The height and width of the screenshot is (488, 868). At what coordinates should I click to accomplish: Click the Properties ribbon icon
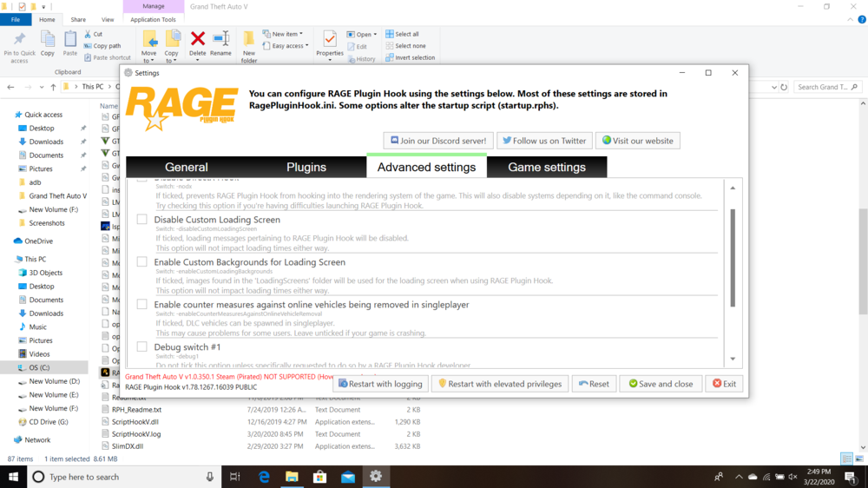(330, 43)
